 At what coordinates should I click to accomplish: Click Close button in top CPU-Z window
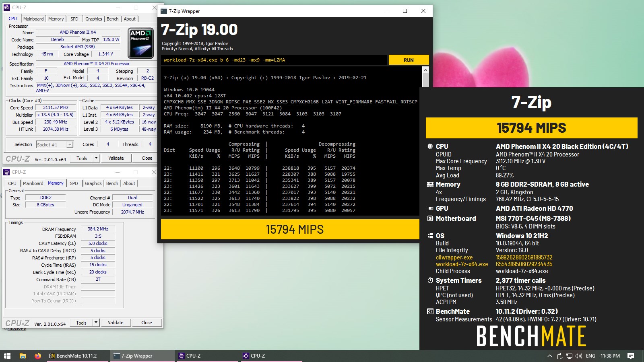[x=147, y=158]
